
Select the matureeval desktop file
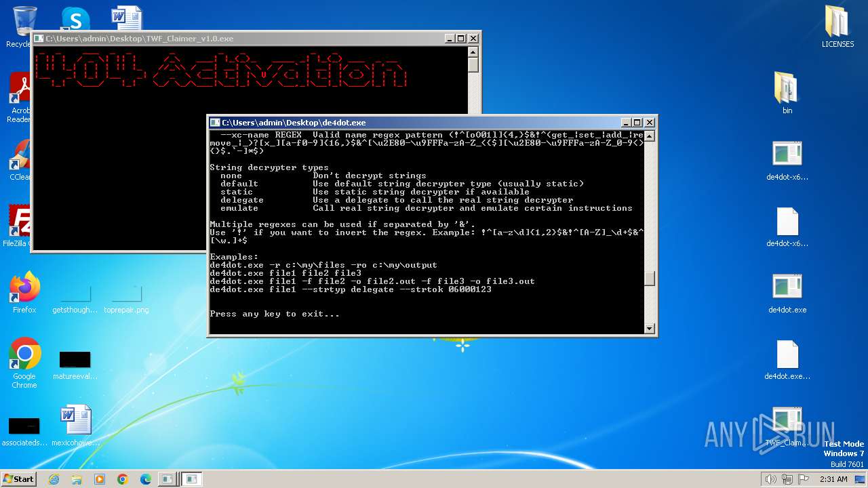point(75,365)
